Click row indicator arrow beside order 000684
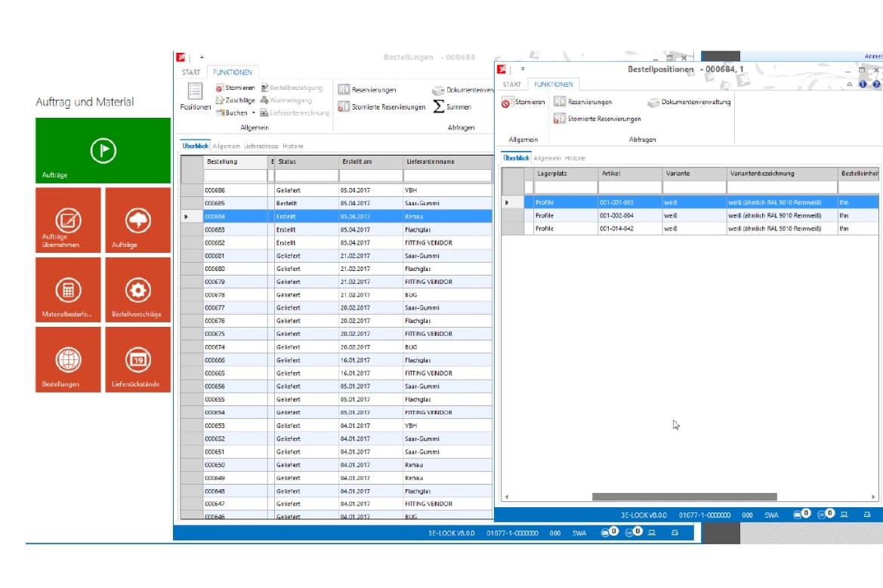 [186, 217]
